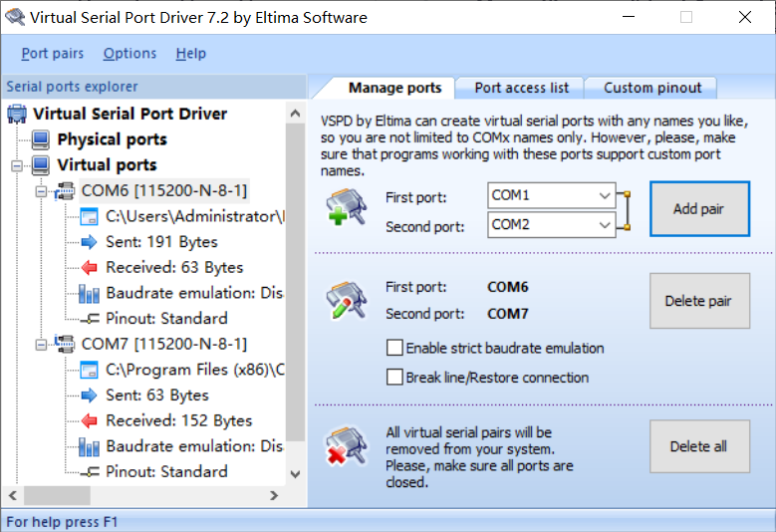This screenshot has width=776, height=532.
Task: Click Pinout: Standard under COM7
Action: coord(166,471)
